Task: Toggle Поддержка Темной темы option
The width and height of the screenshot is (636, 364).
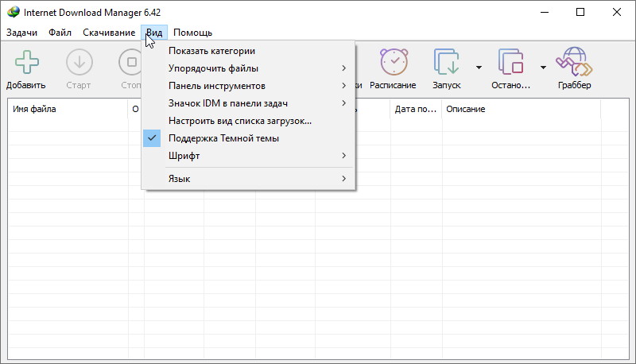Action: pos(248,138)
